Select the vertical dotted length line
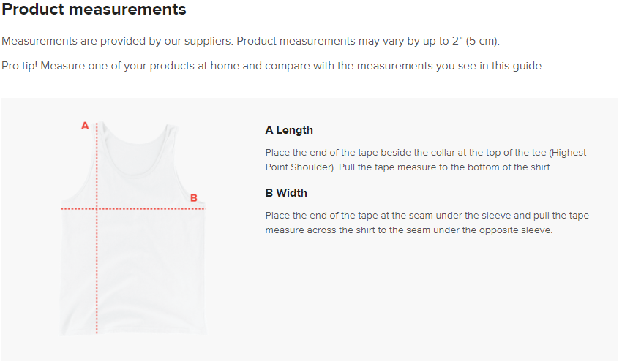Viewport: 622px width, 364px height. point(97,278)
